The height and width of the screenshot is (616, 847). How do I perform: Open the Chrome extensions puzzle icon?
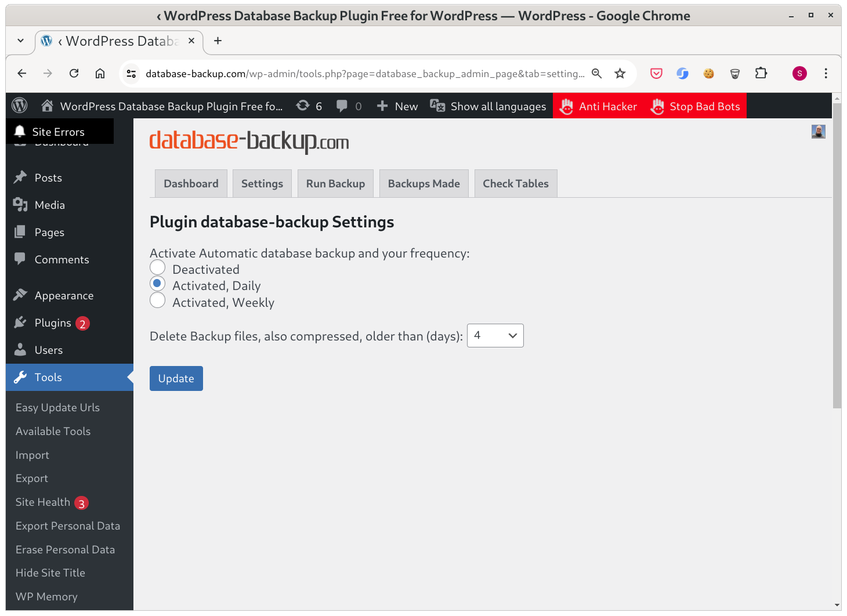tap(761, 74)
